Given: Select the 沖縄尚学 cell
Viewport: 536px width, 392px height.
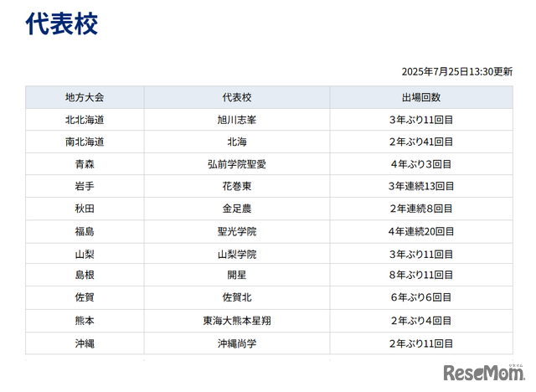Looking at the screenshot, I should coord(237,343).
